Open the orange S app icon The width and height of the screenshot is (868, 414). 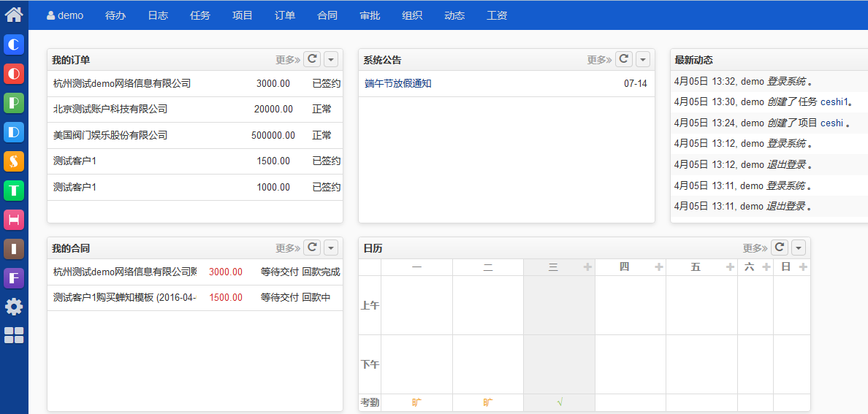14,161
